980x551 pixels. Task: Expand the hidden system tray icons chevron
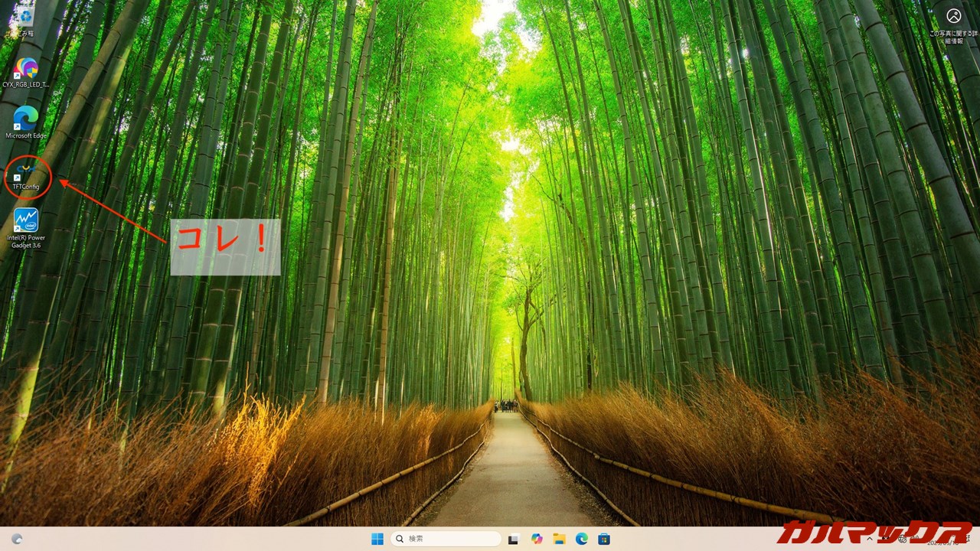point(870,539)
